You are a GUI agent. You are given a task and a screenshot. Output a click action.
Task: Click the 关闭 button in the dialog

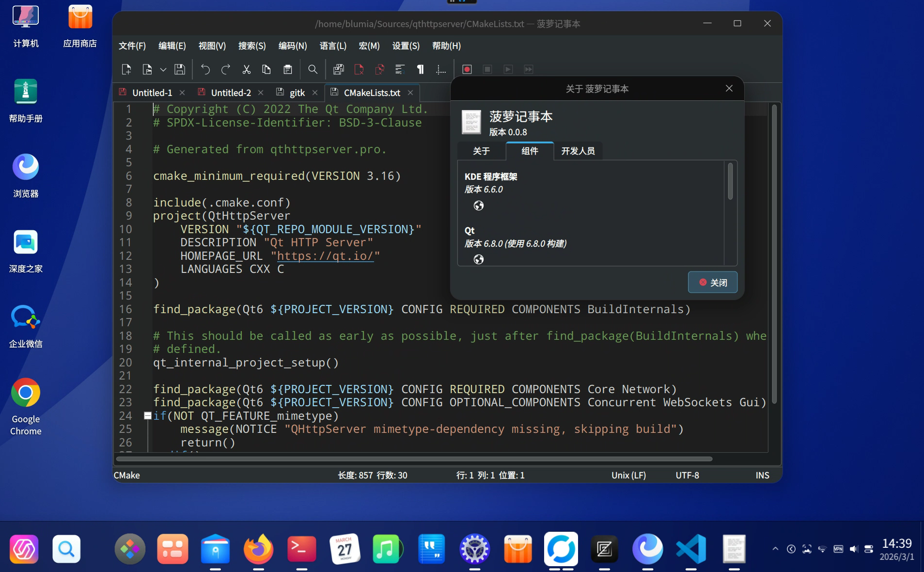(712, 282)
